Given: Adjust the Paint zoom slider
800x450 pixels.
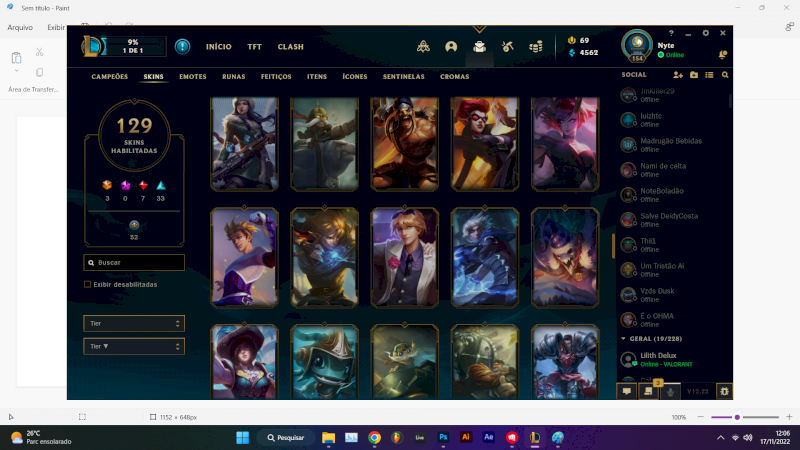Looking at the screenshot, I should 737,417.
